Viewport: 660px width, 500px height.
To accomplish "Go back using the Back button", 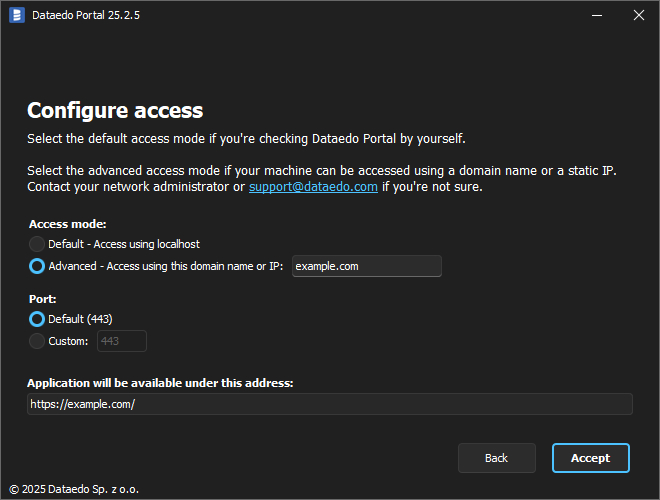I will [x=496, y=458].
